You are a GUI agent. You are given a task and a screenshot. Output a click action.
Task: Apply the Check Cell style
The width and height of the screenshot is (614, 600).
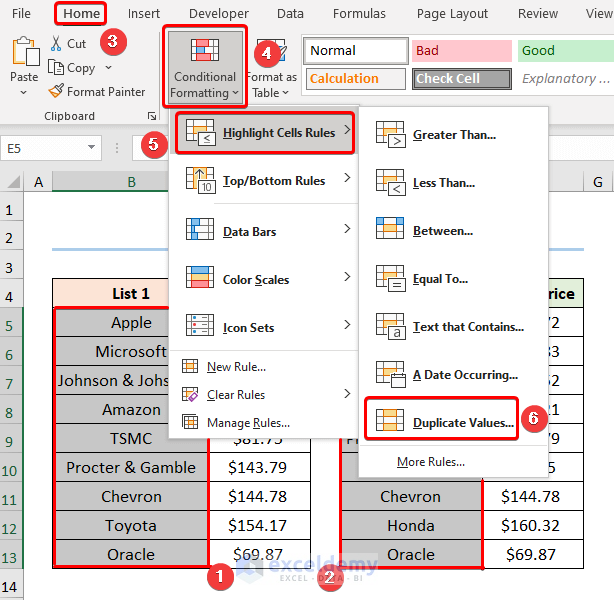[462, 79]
